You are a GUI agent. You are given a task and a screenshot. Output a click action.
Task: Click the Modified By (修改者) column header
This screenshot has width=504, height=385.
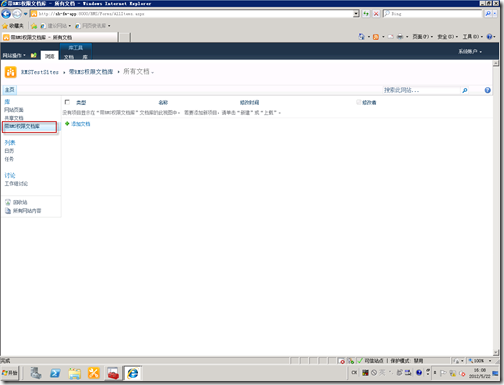point(369,103)
